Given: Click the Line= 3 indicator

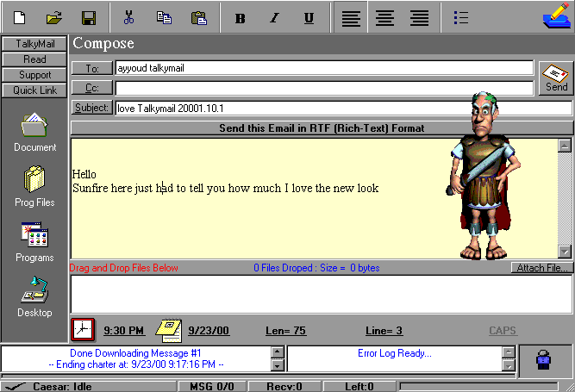Looking at the screenshot, I should point(384,331).
